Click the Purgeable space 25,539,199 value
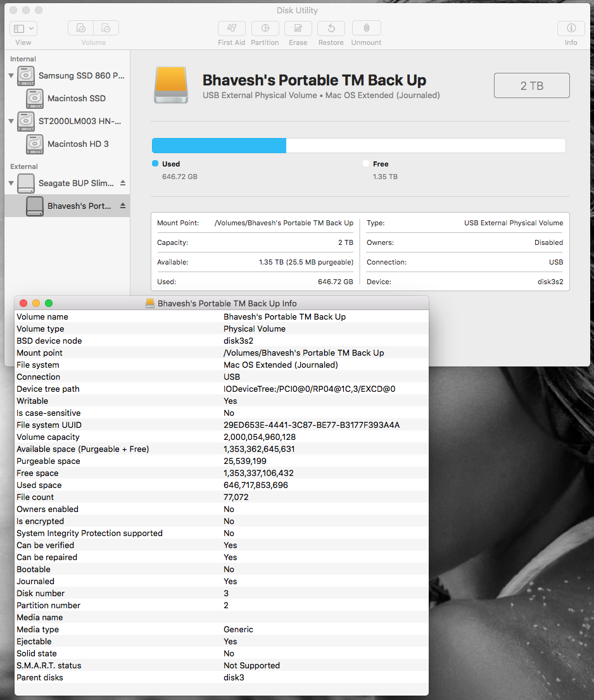 pos(244,461)
